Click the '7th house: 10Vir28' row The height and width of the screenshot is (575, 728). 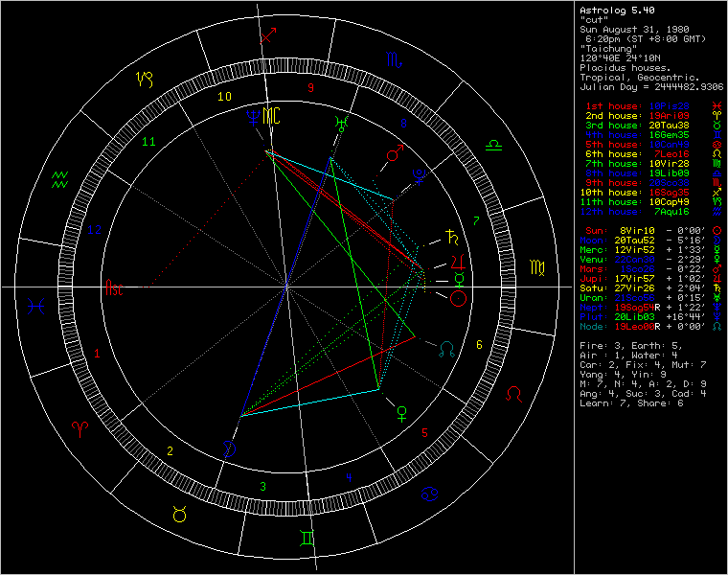click(652, 164)
